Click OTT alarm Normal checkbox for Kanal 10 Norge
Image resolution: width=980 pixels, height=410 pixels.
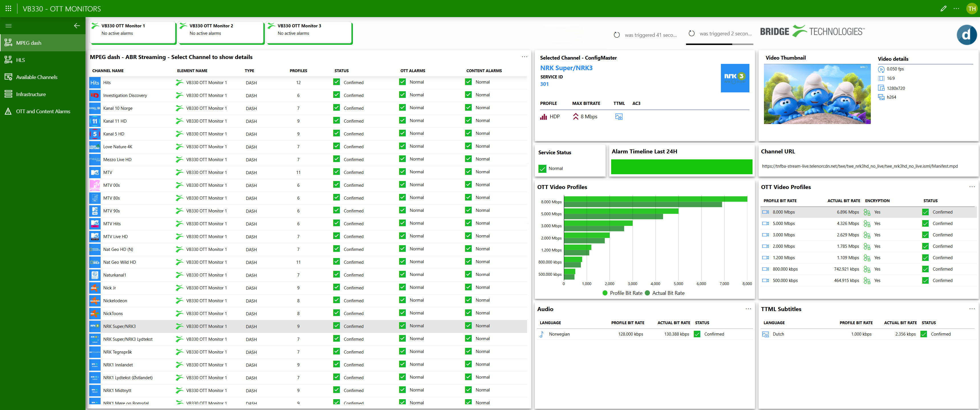point(402,107)
